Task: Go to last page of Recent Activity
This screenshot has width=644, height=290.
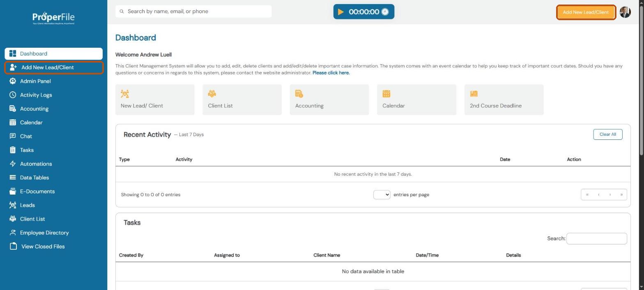Action: (621, 195)
